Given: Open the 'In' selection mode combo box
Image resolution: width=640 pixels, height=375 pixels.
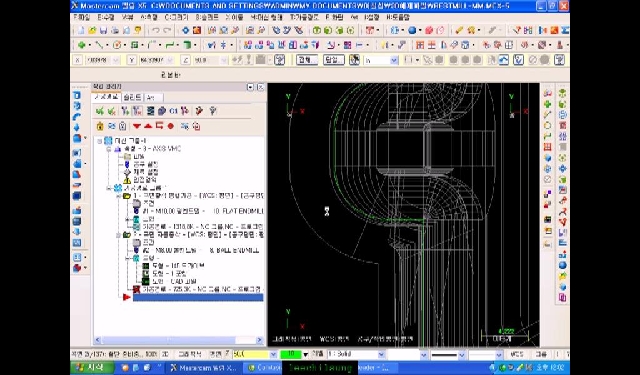Looking at the screenshot, I should pos(381,60).
